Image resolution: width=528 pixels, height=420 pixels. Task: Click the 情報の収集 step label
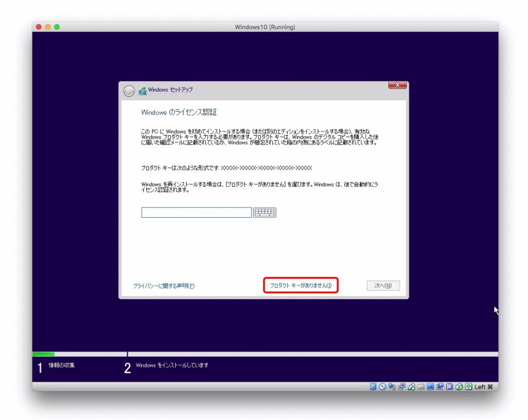tap(62, 365)
